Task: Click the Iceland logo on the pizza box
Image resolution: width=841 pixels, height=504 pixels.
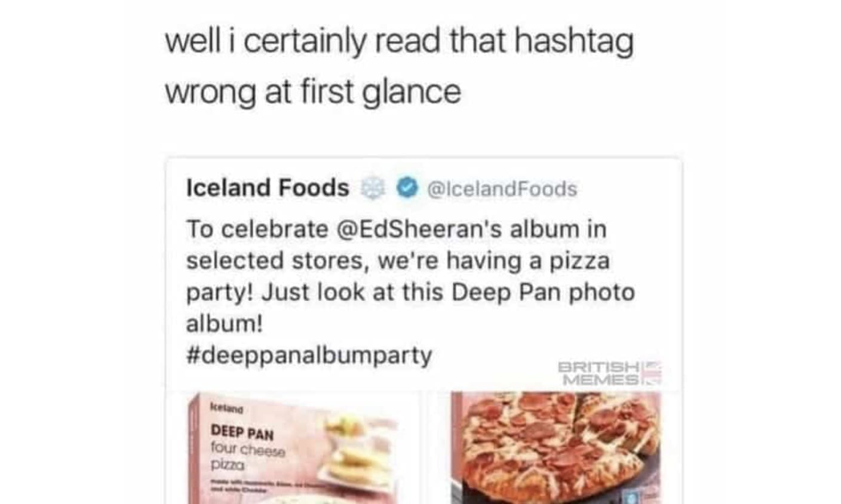Action: (x=226, y=409)
